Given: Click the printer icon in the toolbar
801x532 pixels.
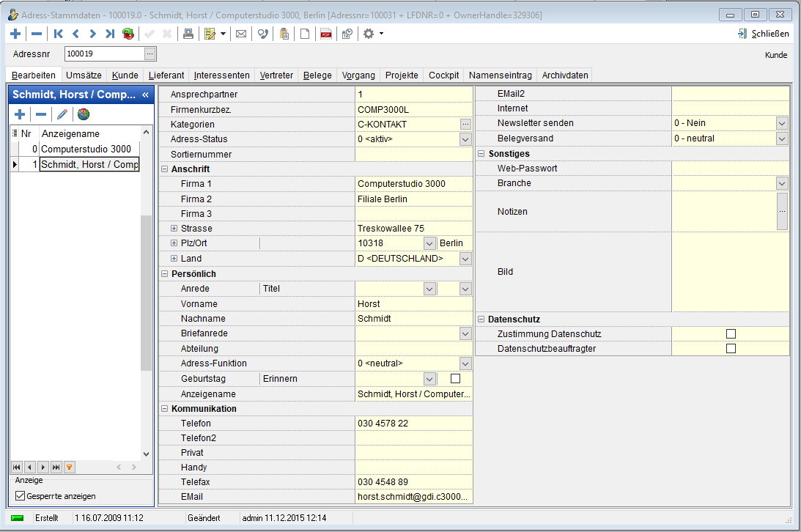Looking at the screenshot, I should point(188,34).
